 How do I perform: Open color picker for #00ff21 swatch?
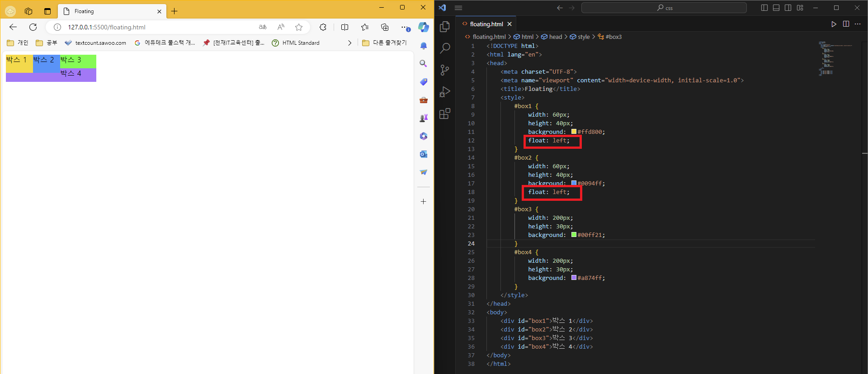coord(574,235)
